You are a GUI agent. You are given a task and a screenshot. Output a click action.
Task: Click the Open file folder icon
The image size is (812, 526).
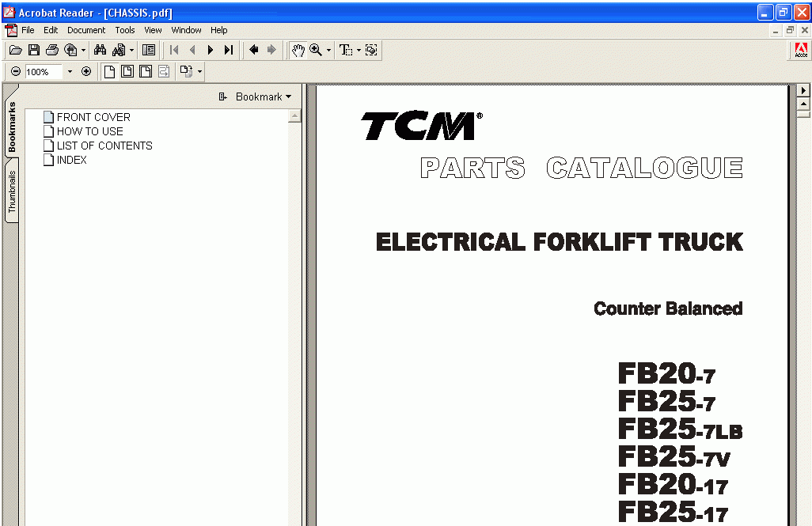coord(16,50)
